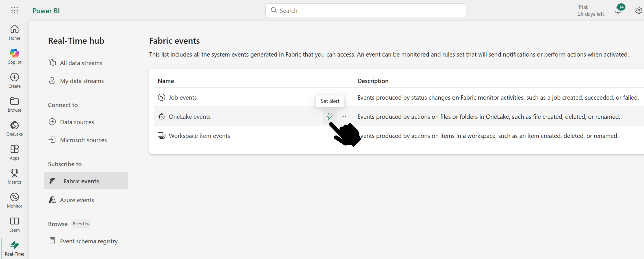This screenshot has height=259, width=644.
Task: Open Apps in the left rail
Action: tap(14, 152)
